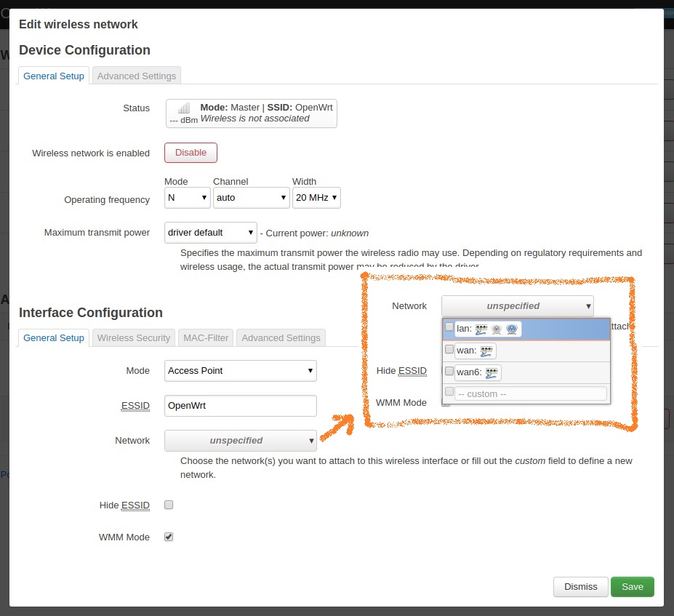Click the ESSID input field
The image size is (674, 616).
pos(240,406)
